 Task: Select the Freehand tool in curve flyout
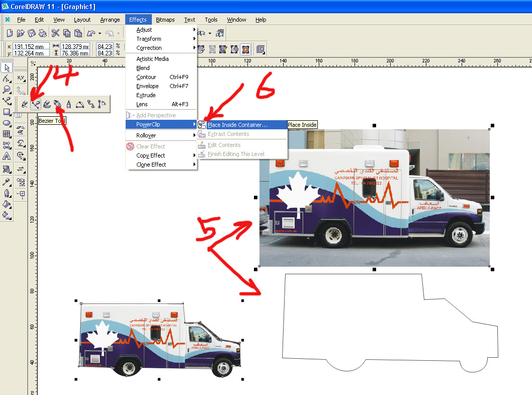[25, 104]
